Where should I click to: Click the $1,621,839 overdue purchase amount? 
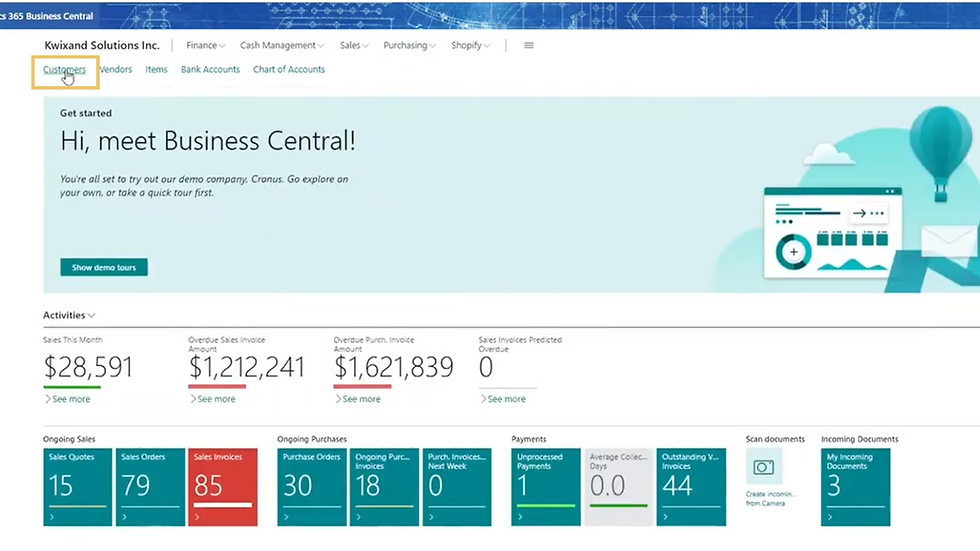(394, 367)
